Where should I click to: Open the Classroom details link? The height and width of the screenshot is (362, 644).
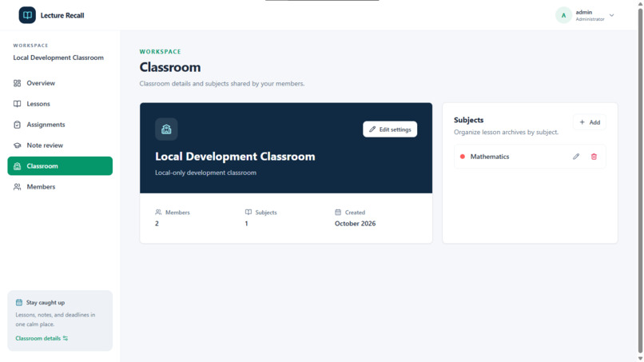click(42, 338)
